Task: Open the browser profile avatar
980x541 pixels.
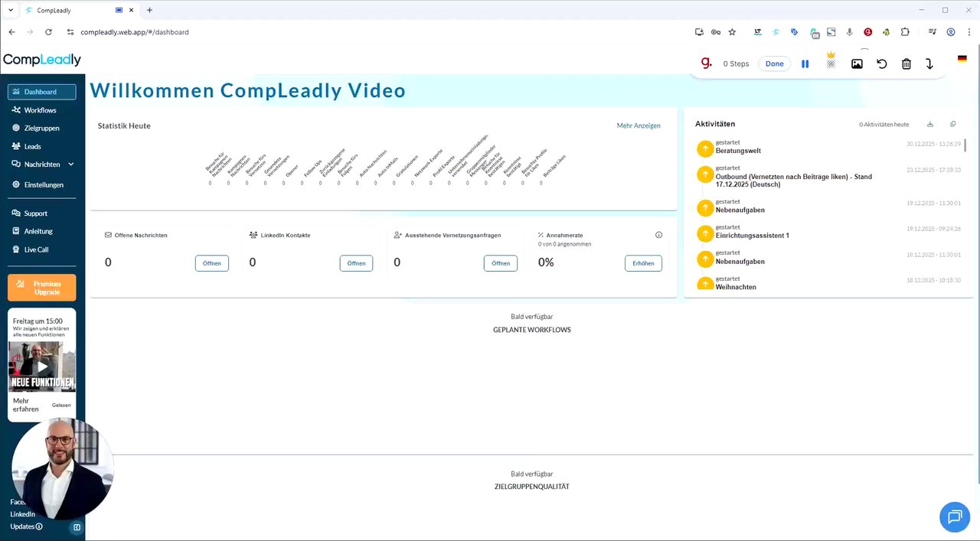Action: (x=951, y=32)
